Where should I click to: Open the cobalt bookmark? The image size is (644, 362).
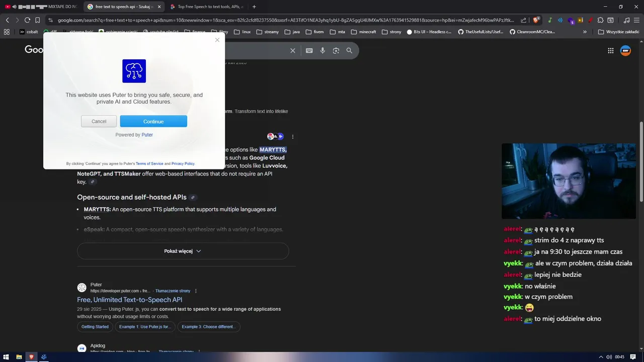[28, 32]
